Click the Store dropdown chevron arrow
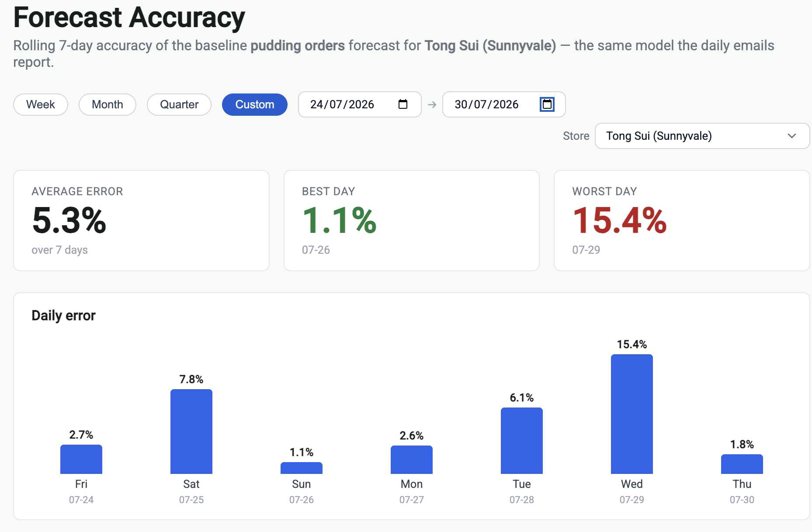Image resolution: width=812 pixels, height=532 pixels. [792, 136]
